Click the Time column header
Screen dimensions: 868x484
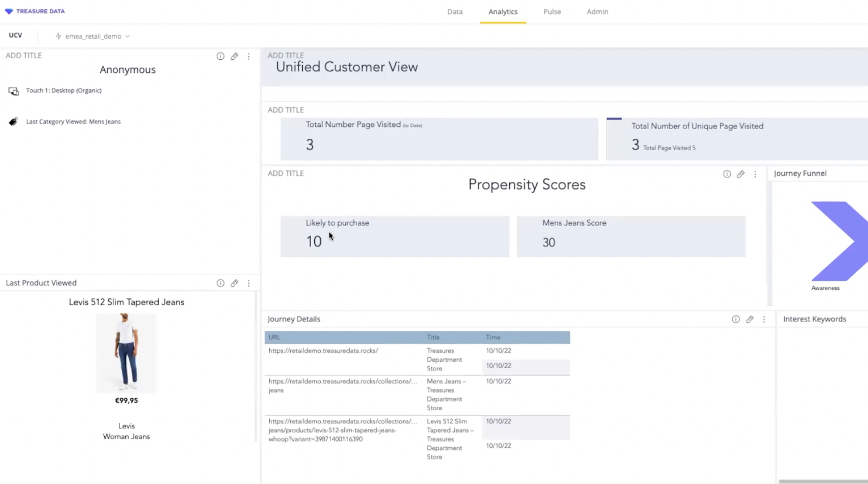pos(493,337)
